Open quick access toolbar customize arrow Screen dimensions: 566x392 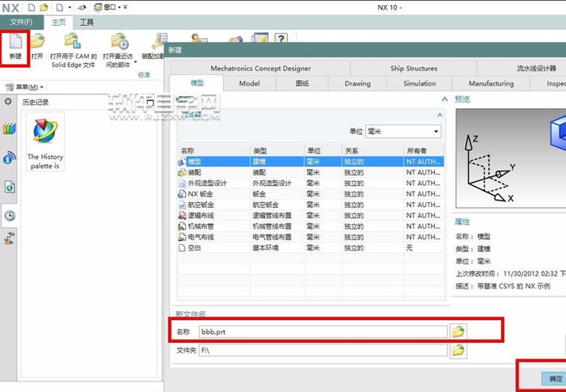pyautogui.click(x=125, y=6)
